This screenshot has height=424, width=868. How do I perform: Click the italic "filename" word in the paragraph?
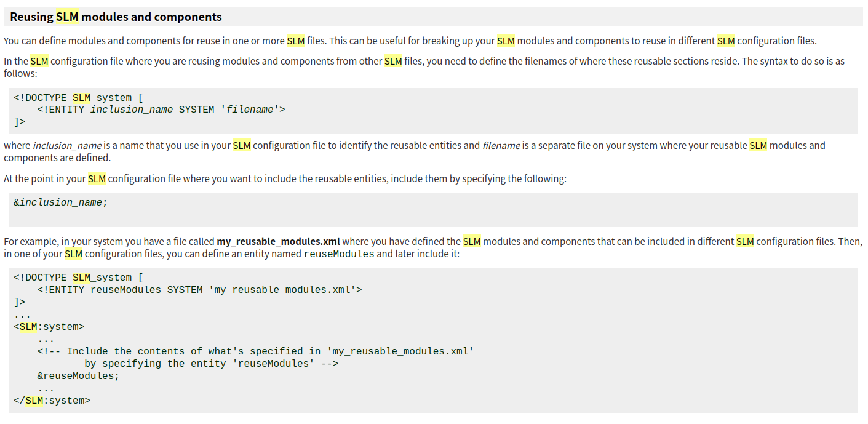501,146
